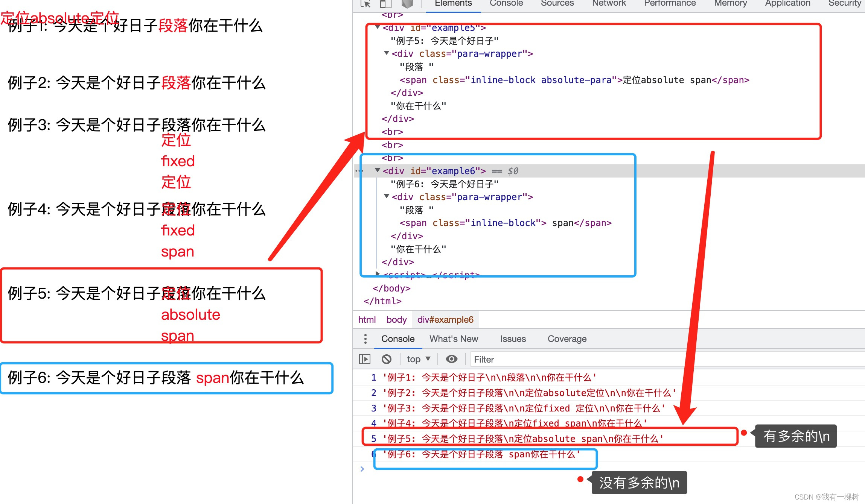The width and height of the screenshot is (865, 504).
Task: Collapse the div#example5 element
Action: click(377, 27)
